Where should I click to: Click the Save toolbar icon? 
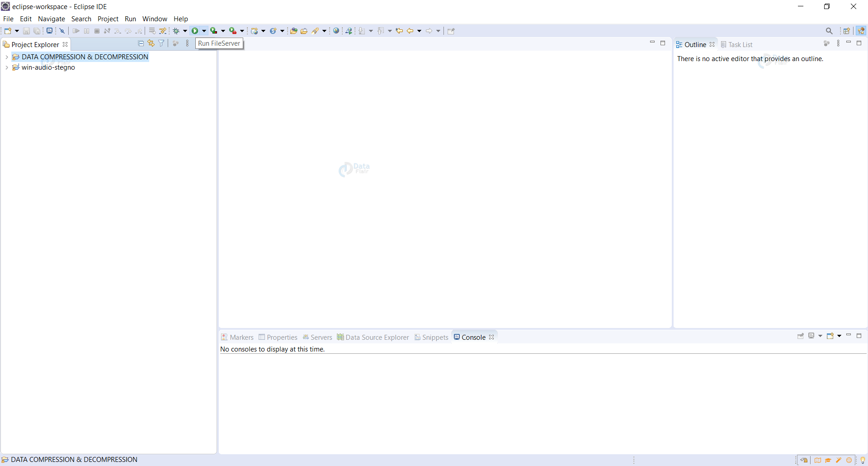pyautogui.click(x=26, y=31)
